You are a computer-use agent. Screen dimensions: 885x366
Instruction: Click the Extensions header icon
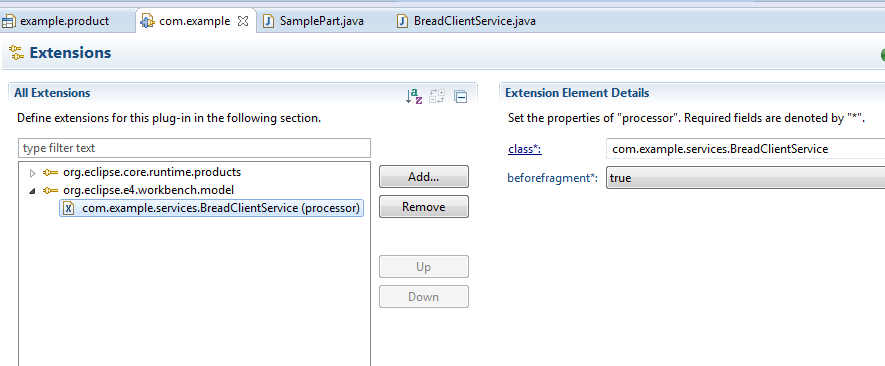17,53
